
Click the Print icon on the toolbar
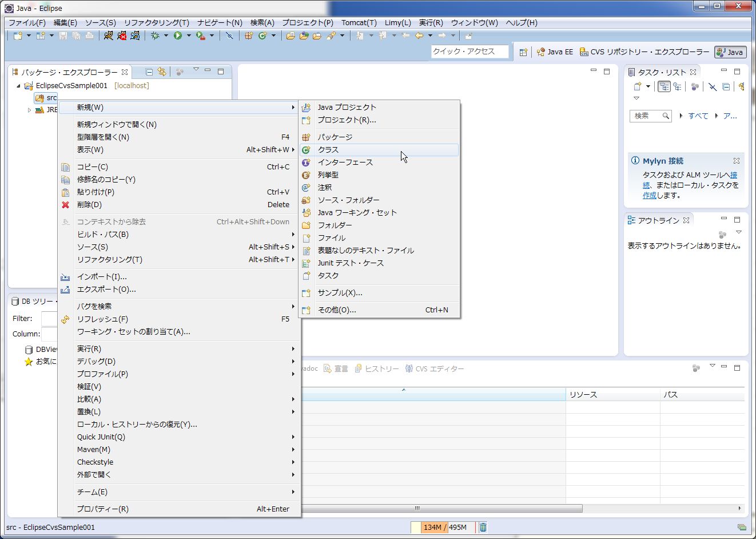click(89, 35)
